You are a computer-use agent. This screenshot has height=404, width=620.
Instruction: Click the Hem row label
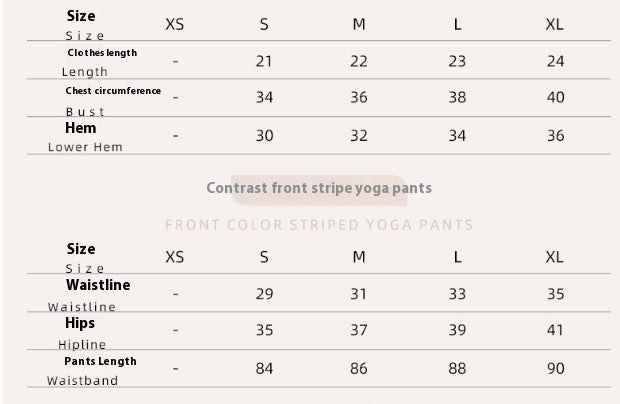click(x=80, y=129)
